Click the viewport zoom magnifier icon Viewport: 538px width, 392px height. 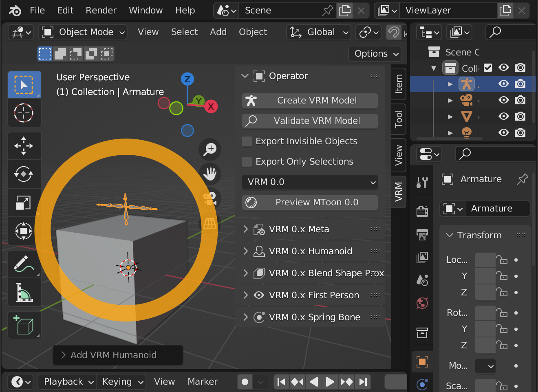tap(210, 149)
